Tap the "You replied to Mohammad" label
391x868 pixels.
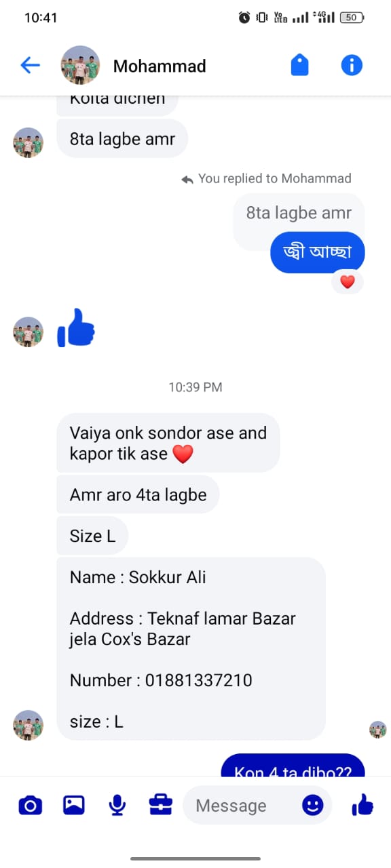tap(267, 178)
